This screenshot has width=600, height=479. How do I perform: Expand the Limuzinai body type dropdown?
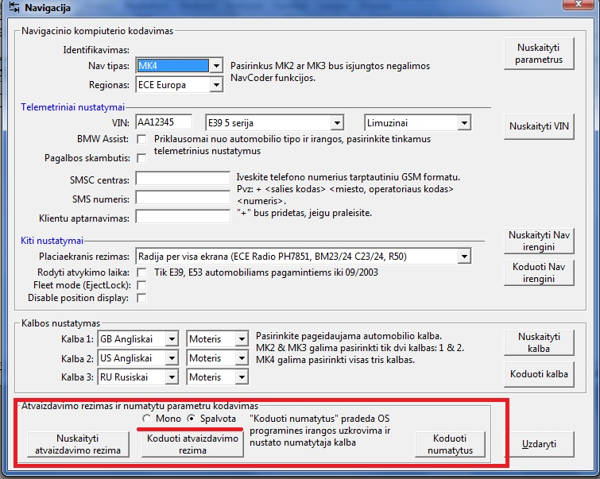pyautogui.click(x=463, y=122)
